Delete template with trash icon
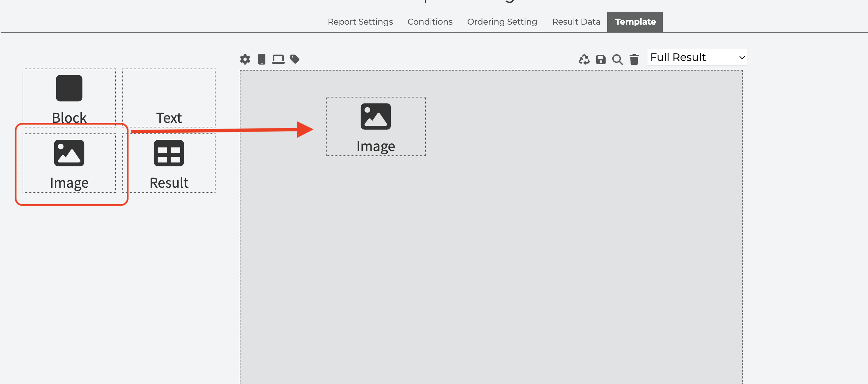 click(x=634, y=60)
